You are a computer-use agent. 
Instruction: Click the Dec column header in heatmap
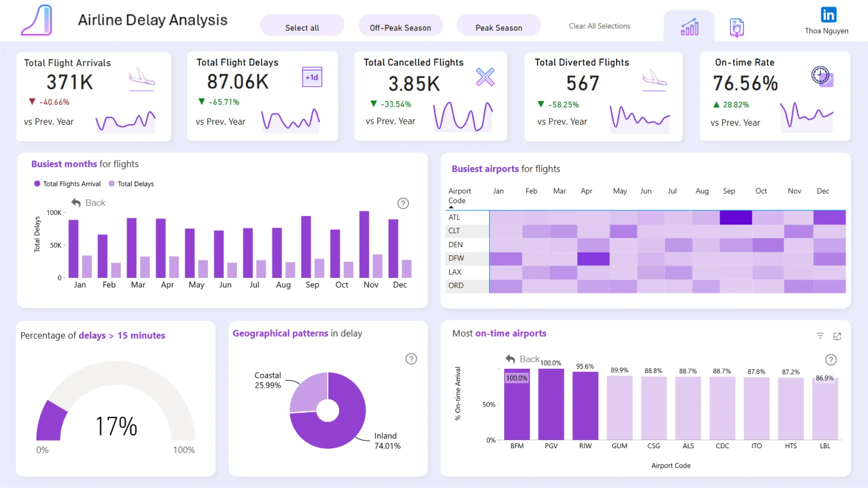[x=823, y=191]
